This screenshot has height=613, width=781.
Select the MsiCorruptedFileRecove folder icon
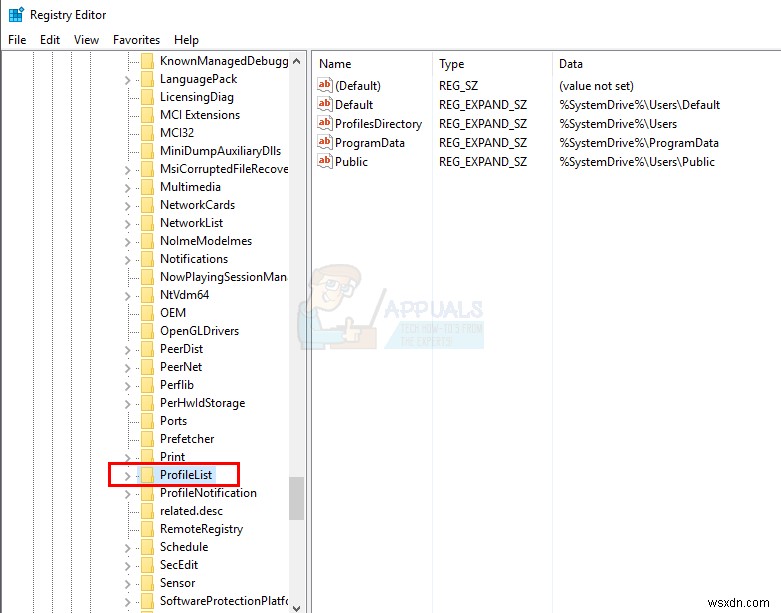pyautogui.click(x=147, y=169)
